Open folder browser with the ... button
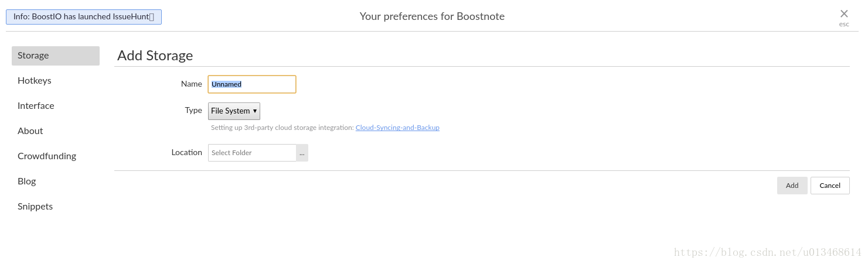The width and height of the screenshot is (868, 264). [x=302, y=153]
